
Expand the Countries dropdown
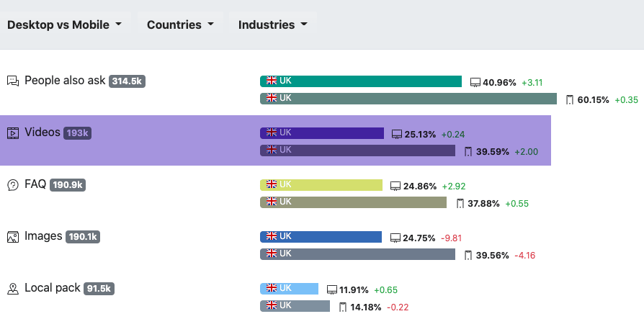pos(180,24)
